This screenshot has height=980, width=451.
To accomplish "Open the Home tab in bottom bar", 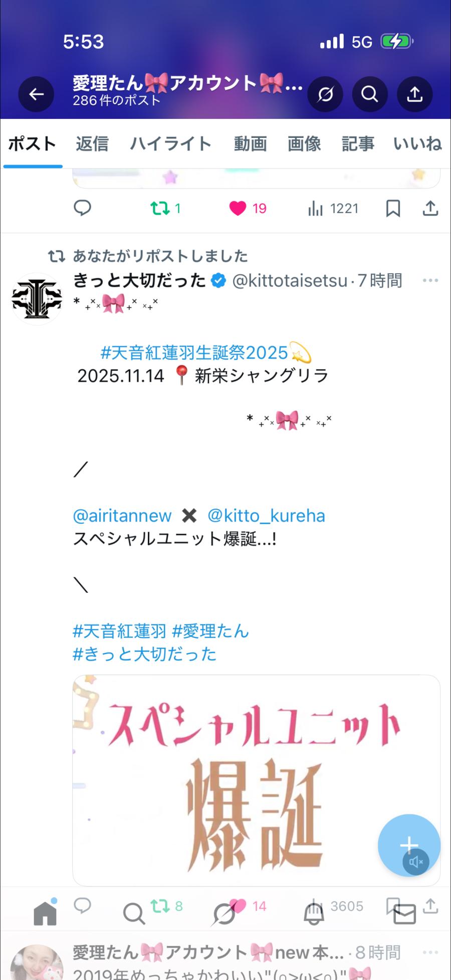I will [45, 913].
